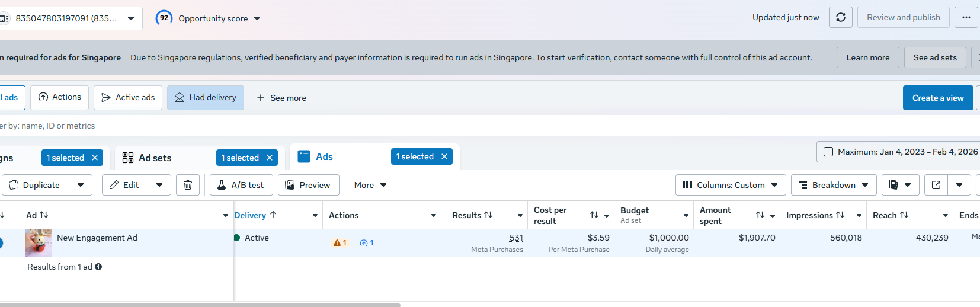Click the export share icon button

point(936,185)
